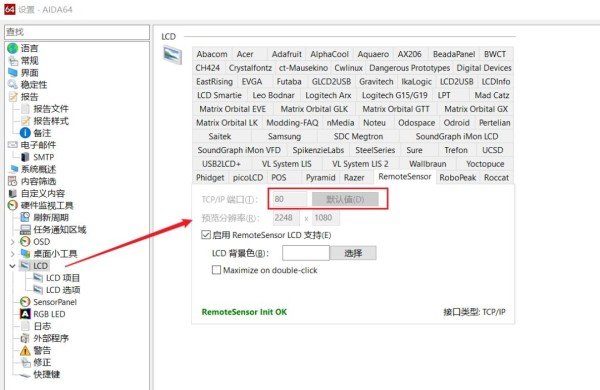The height and width of the screenshot is (390, 600).
Task: Open the Logitech G15/G19 tab
Action: click(x=395, y=95)
